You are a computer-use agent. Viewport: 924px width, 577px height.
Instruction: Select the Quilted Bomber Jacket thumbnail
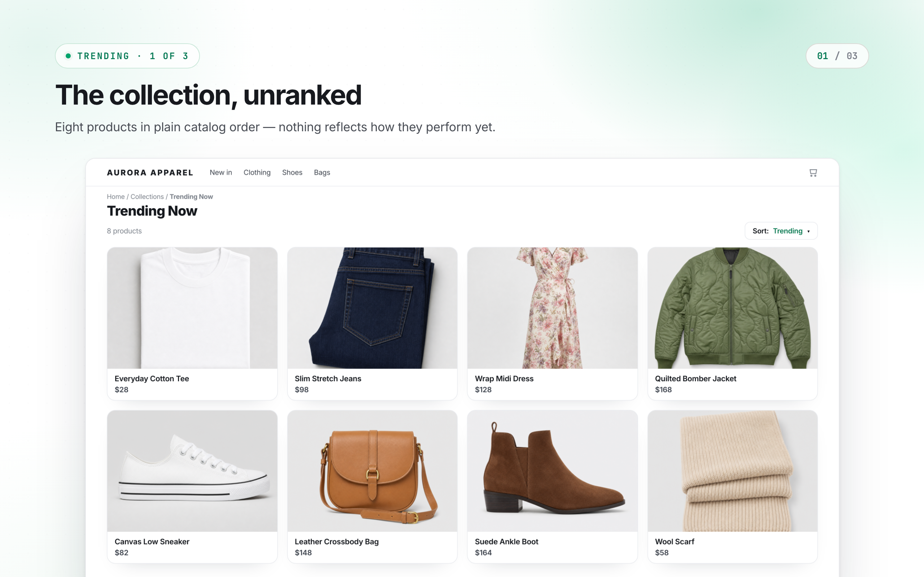coord(732,308)
